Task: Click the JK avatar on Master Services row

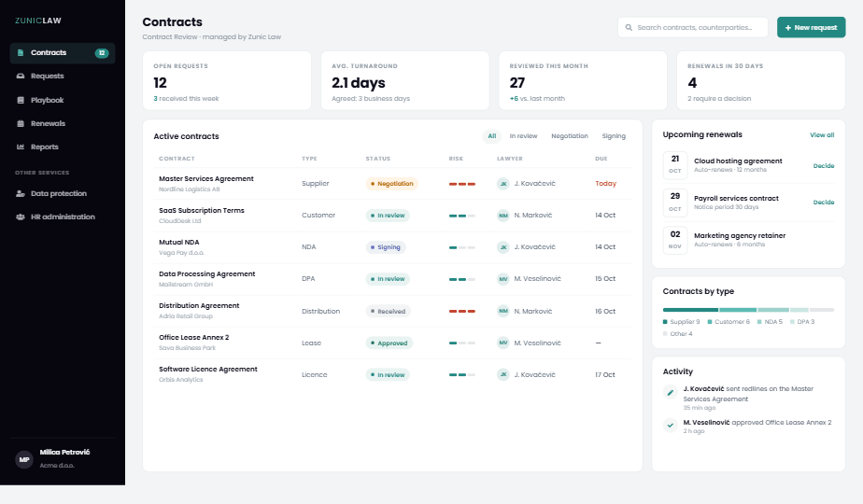Action: (503, 184)
